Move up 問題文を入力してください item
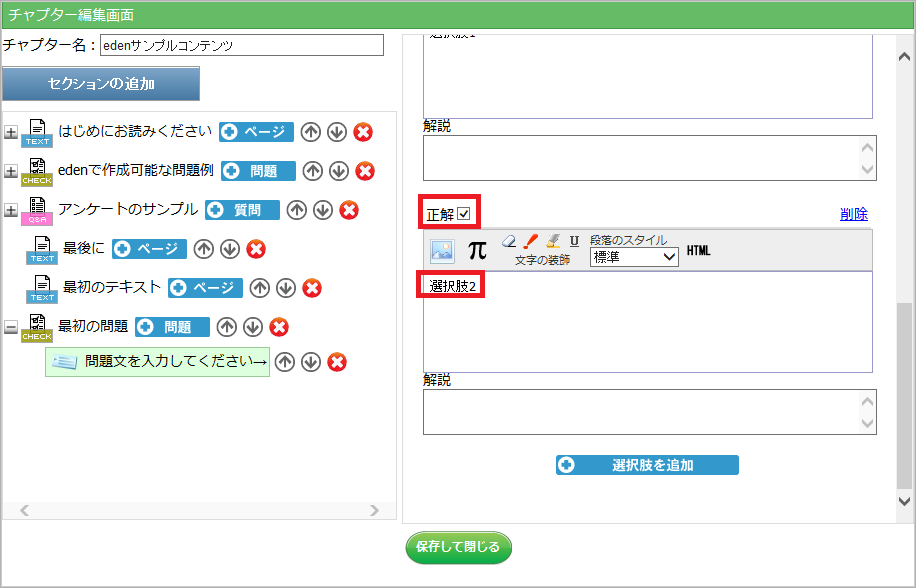 284,362
